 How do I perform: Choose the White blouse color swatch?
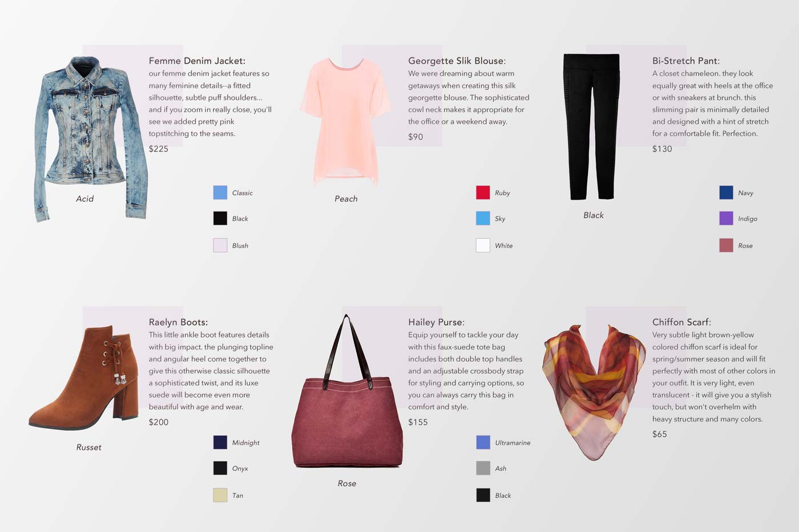(483, 245)
